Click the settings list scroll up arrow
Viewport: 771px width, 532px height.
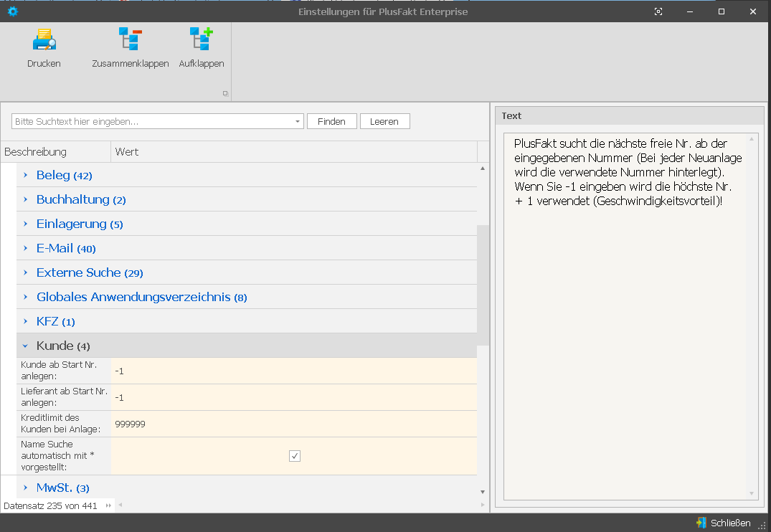483,168
